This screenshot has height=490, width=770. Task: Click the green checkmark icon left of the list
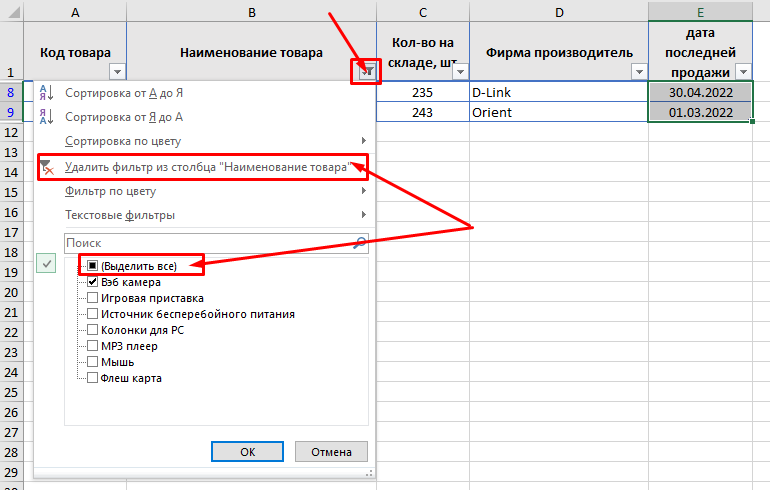(x=46, y=264)
